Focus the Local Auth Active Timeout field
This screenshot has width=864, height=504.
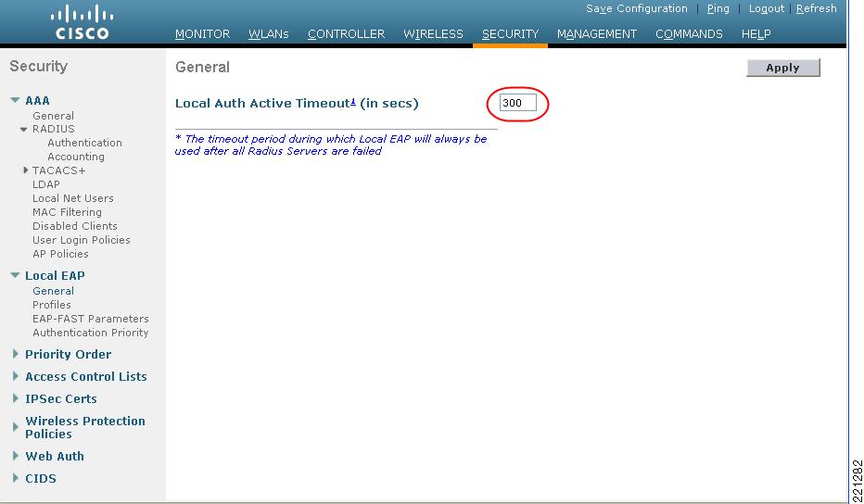[517, 103]
